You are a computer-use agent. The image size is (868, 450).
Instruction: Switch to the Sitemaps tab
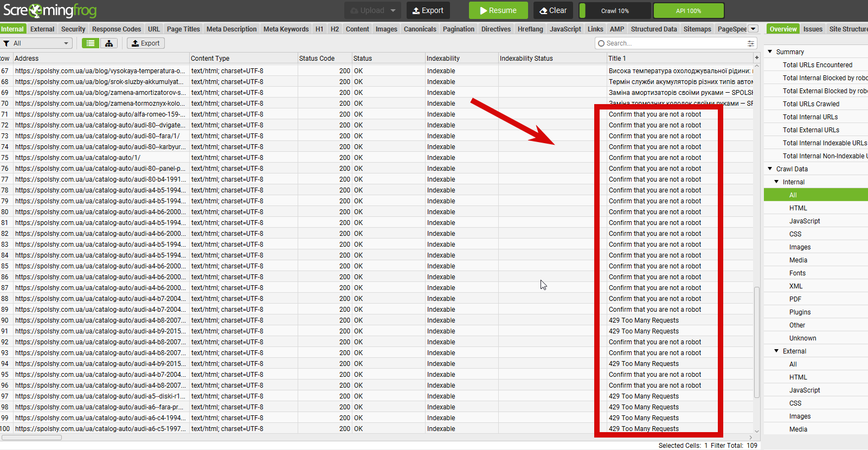pos(697,29)
